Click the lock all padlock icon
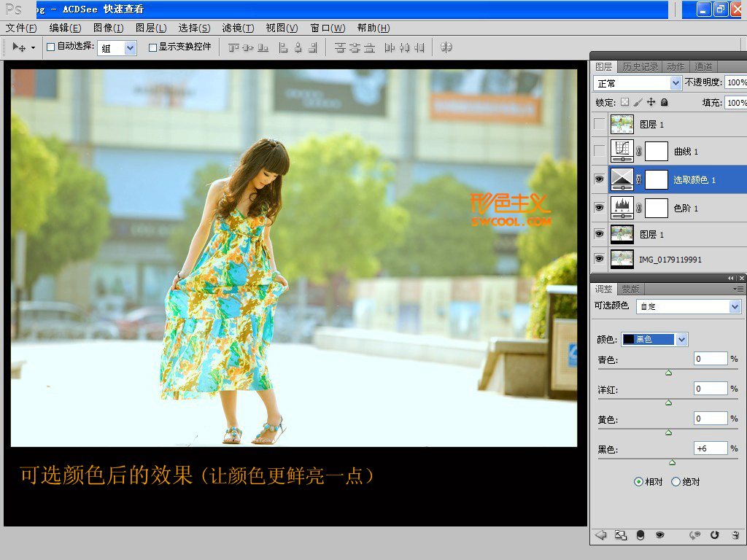 pos(665,103)
